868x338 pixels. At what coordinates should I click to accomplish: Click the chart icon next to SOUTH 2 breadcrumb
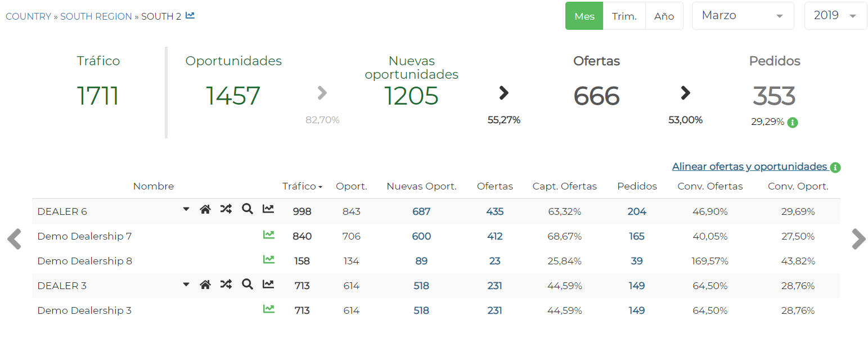[x=190, y=16]
